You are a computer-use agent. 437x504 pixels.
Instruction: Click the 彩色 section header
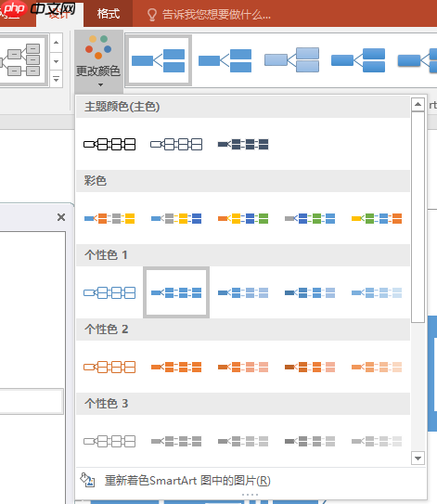[x=243, y=181]
